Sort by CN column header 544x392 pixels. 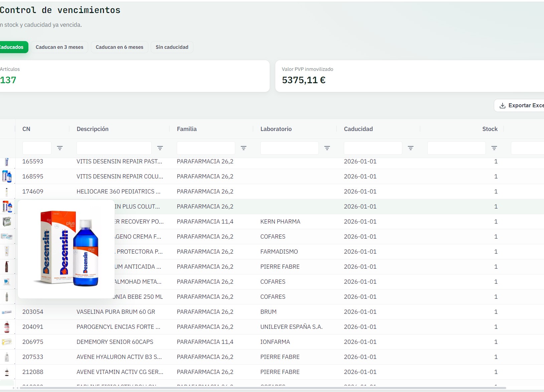tap(26, 129)
